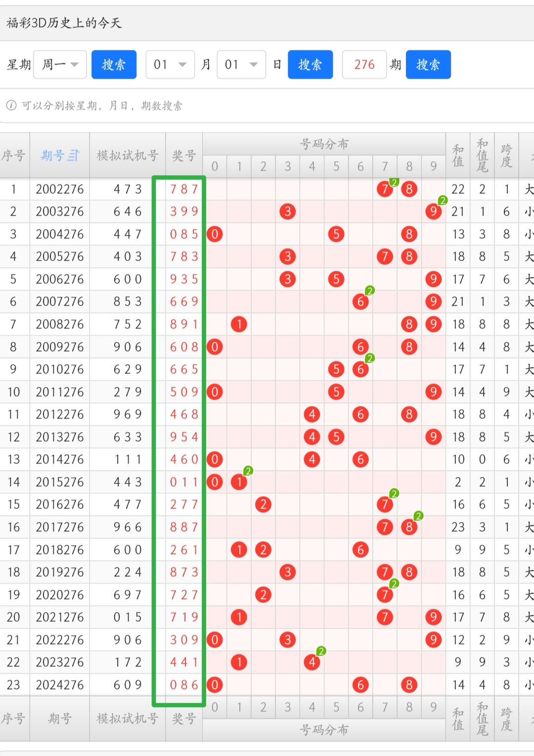Screen dimensions: 534x756
Task: Select issue number 2007276
Action: 60,301
